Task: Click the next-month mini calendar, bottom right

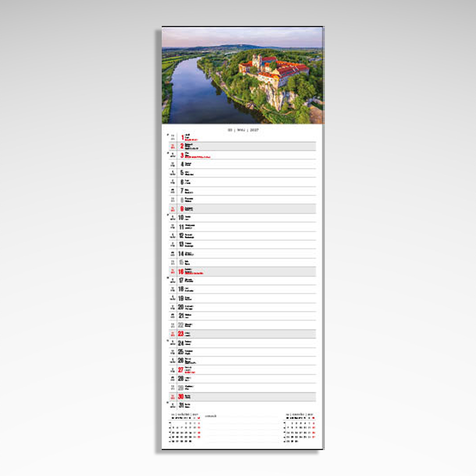Action: pyautogui.click(x=300, y=428)
